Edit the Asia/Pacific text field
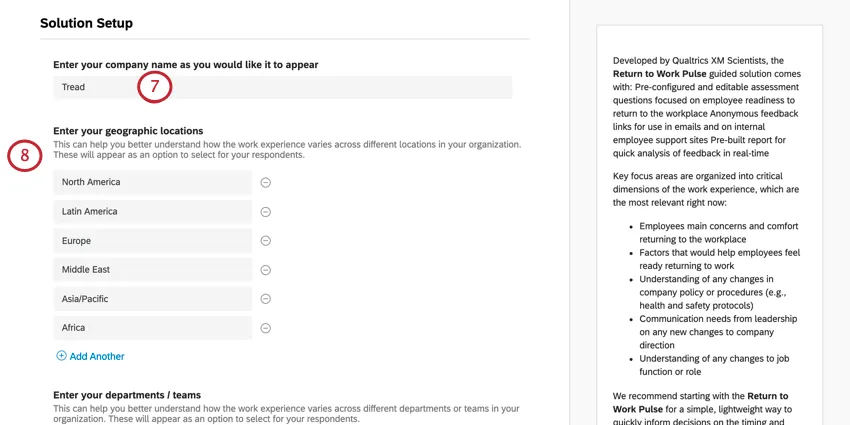The height and width of the screenshot is (425, 850). pyautogui.click(x=152, y=299)
